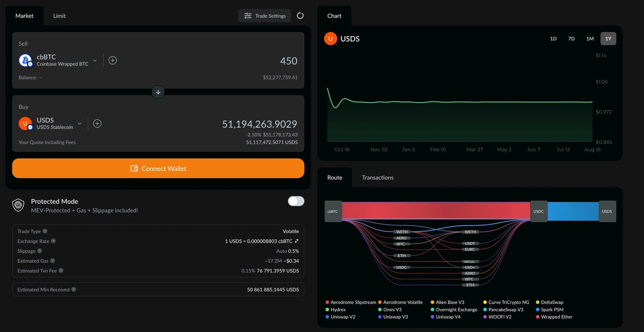Click the help icon next to Estimated Min Received
This screenshot has height=332, width=644.
pyautogui.click(x=74, y=289)
